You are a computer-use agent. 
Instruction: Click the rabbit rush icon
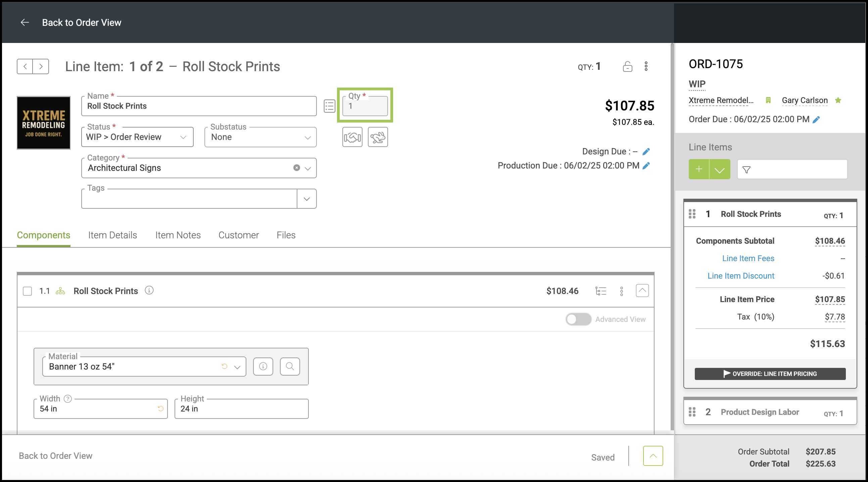point(378,137)
